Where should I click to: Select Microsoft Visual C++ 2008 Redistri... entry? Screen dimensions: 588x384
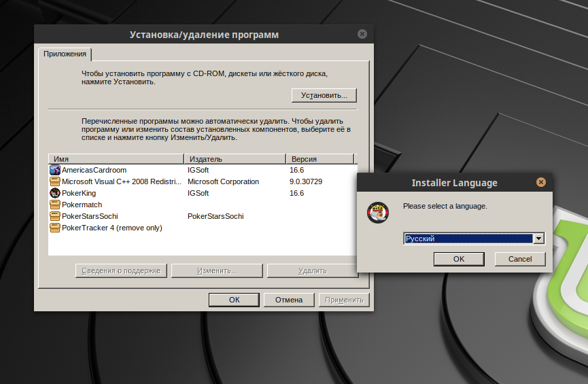click(x=122, y=181)
